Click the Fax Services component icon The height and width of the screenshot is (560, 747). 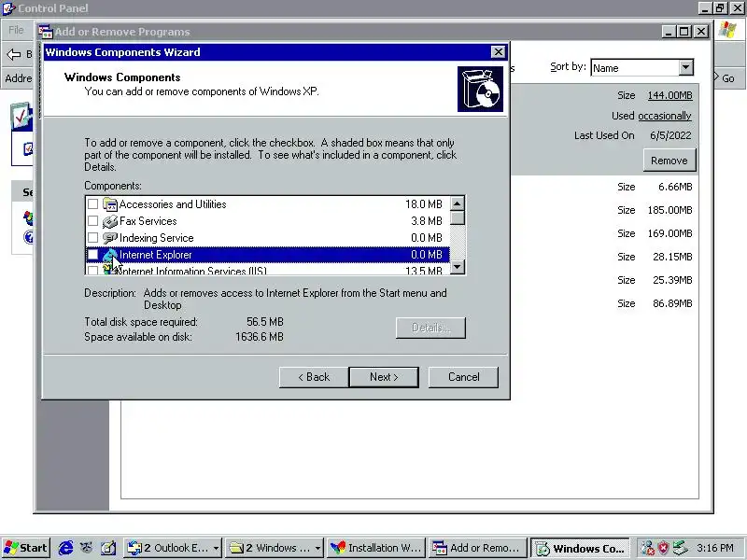[x=110, y=221]
